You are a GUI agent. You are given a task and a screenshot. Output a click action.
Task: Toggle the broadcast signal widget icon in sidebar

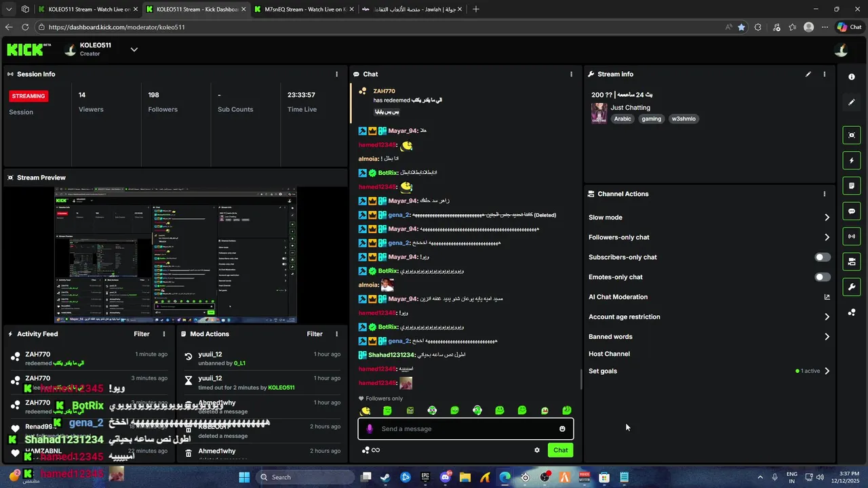point(852,237)
